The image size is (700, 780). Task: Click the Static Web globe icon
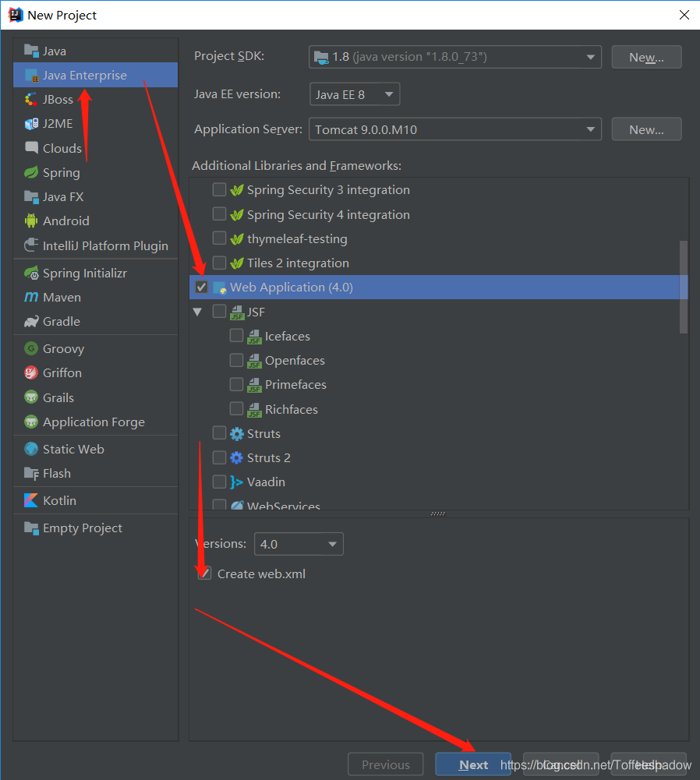point(31,449)
